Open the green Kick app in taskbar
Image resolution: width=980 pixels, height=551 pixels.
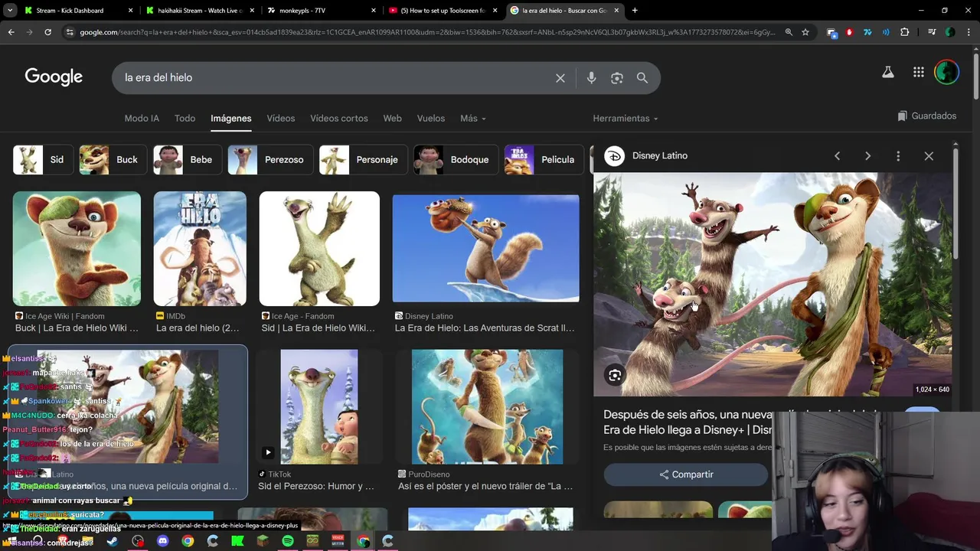tap(237, 541)
